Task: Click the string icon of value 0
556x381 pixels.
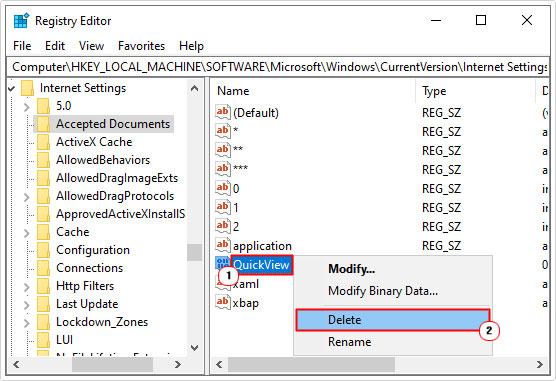Action: [x=223, y=188]
